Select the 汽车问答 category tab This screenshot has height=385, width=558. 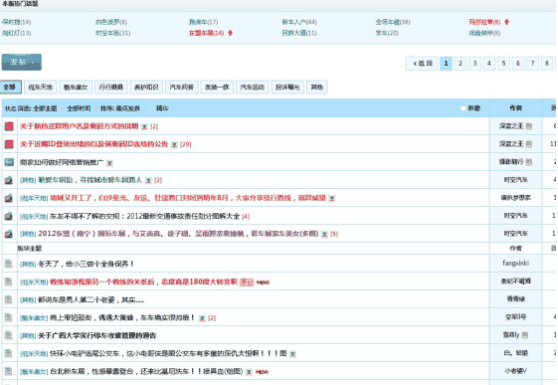coord(181,87)
